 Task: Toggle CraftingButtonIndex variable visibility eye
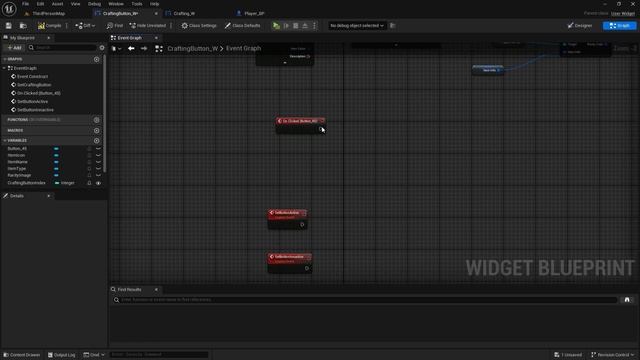[98, 183]
